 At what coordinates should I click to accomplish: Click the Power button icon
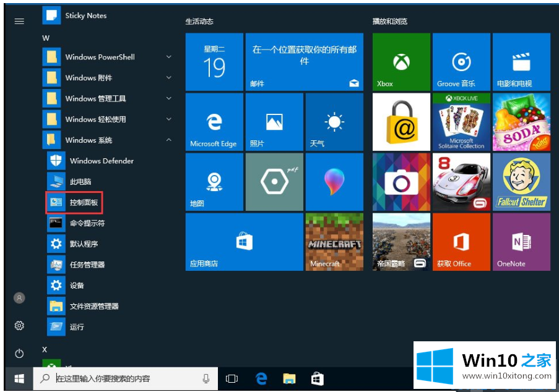pyautogui.click(x=19, y=353)
